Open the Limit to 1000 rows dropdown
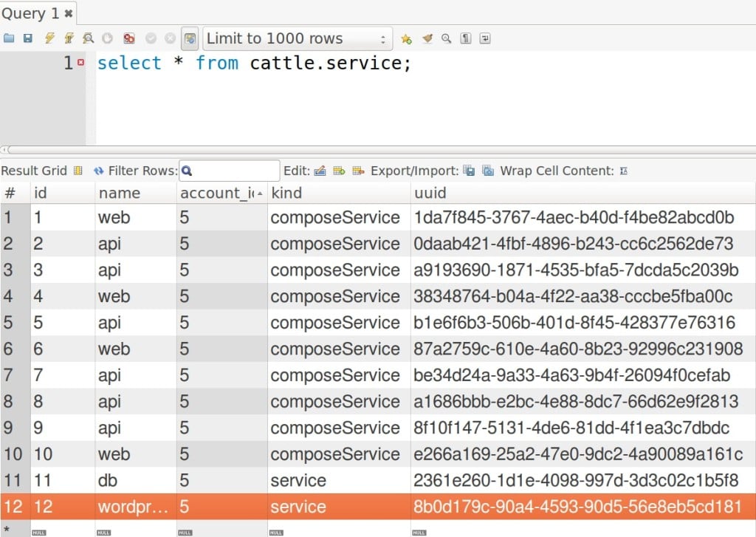This screenshot has width=756, height=537. tap(298, 38)
